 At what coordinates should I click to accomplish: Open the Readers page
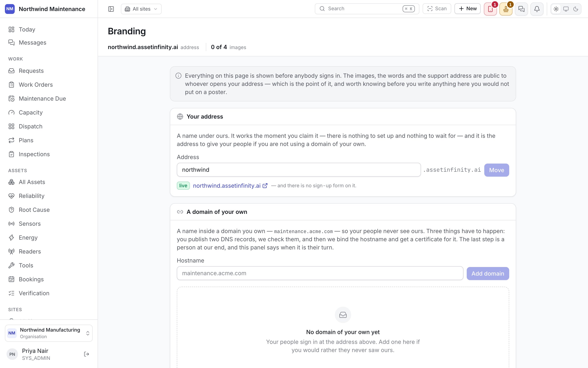pyautogui.click(x=49, y=251)
